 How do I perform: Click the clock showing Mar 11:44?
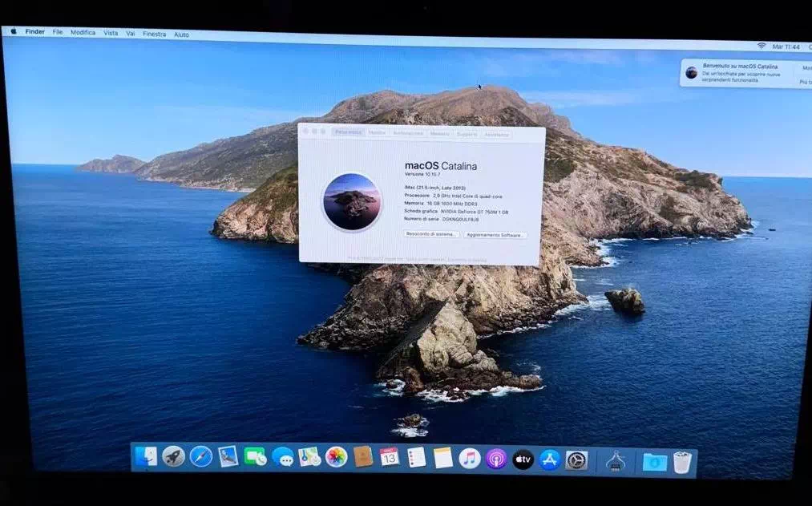tap(786, 47)
